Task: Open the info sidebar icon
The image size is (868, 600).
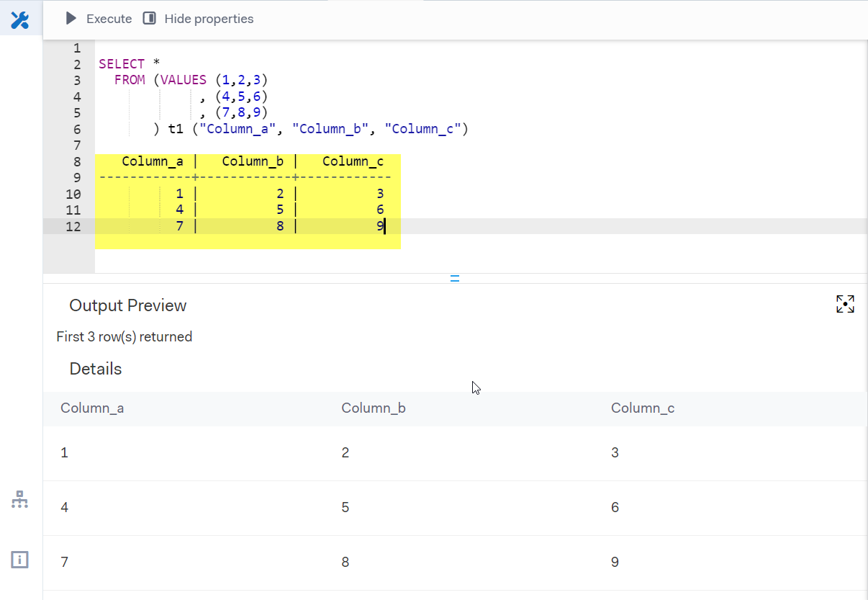Action: [x=19, y=559]
